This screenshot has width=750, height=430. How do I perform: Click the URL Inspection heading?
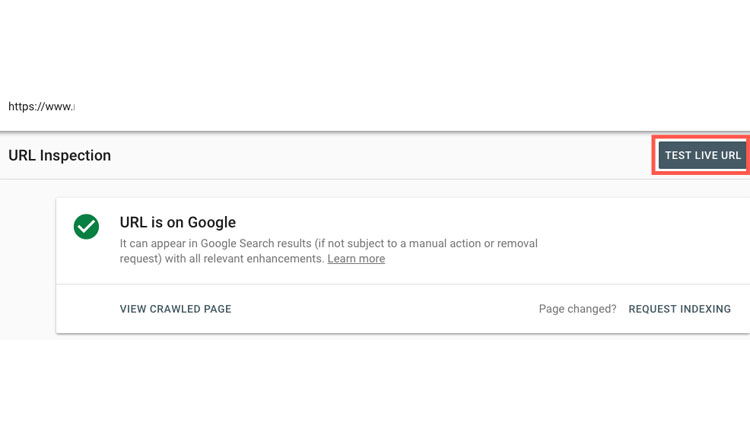click(59, 155)
